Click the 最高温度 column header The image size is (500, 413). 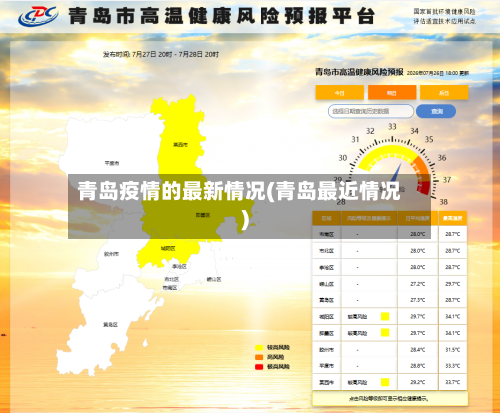pos(453,218)
